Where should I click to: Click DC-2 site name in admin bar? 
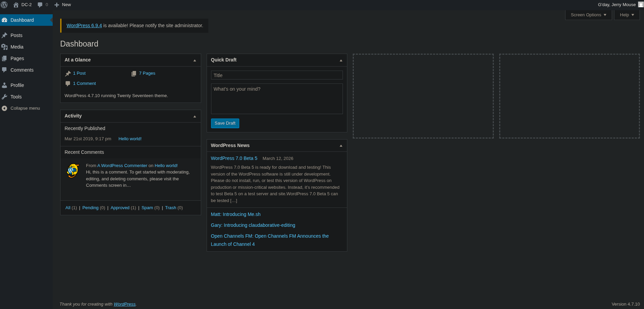point(27,5)
